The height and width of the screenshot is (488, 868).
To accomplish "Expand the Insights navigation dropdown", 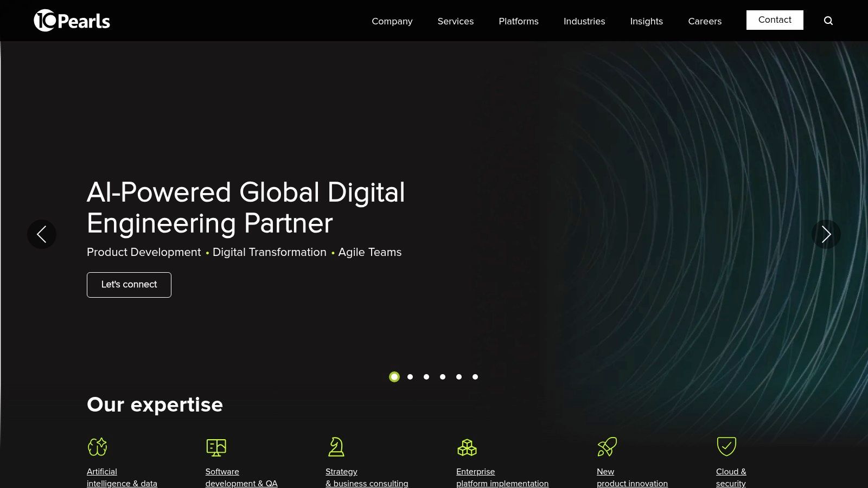I will (646, 21).
